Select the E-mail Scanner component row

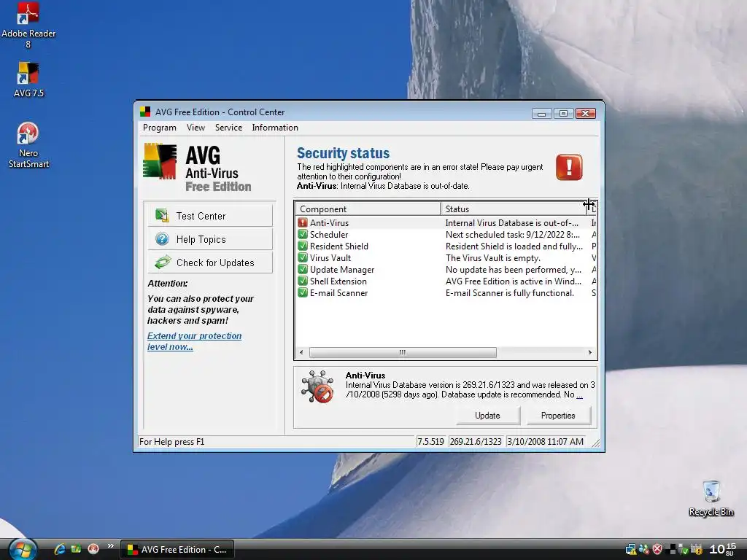click(x=446, y=293)
